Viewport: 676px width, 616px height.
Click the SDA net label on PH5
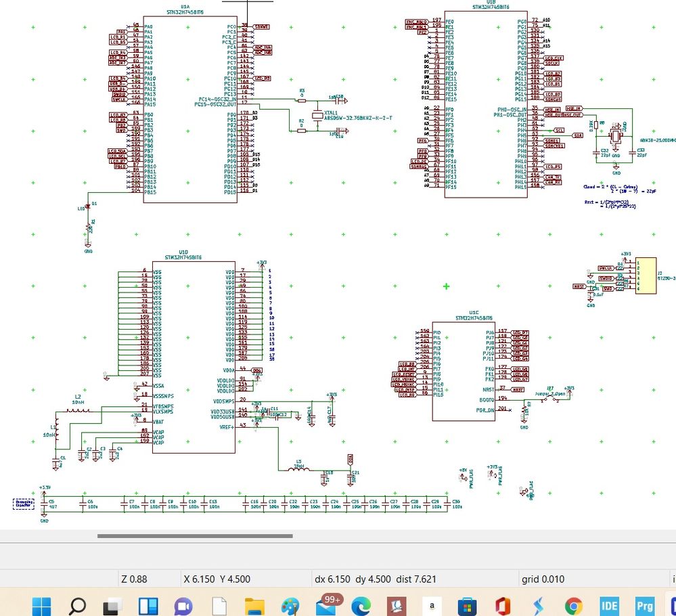coord(578,135)
